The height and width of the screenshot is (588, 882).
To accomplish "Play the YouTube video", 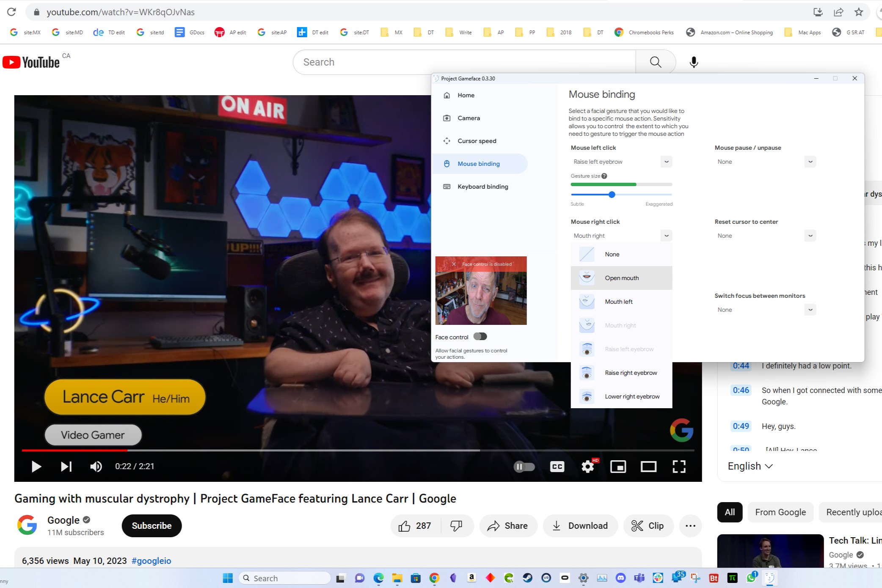I will (x=36, y=466).
